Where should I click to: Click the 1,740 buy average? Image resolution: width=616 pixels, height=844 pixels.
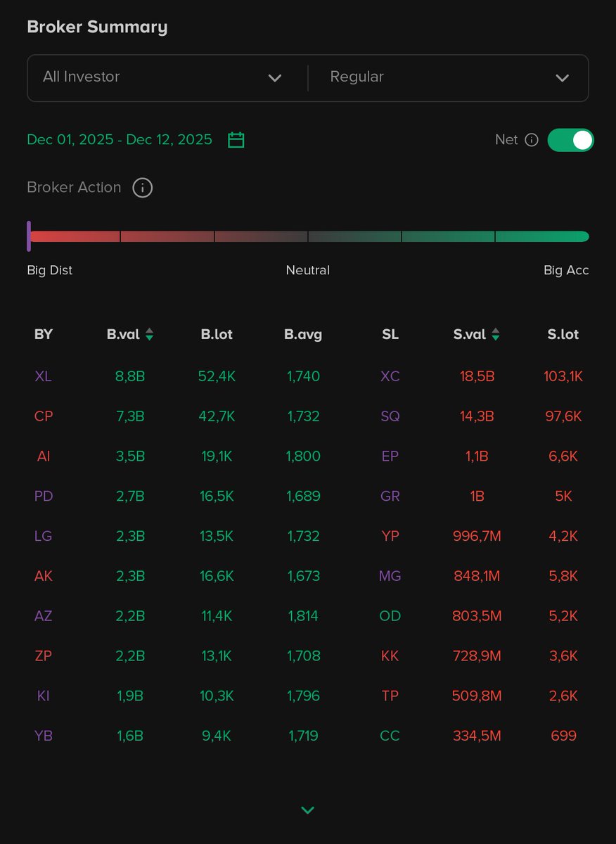click(303, 376)
